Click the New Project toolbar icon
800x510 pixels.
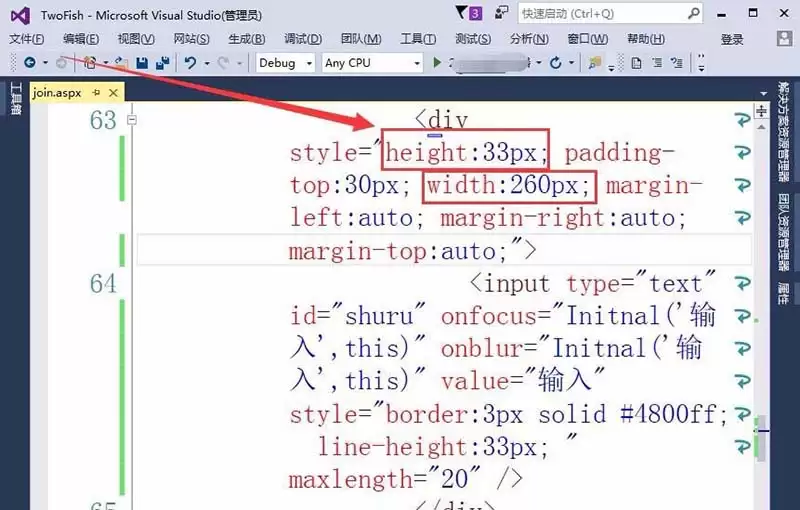pyautogui.click(x=90, y=63)
